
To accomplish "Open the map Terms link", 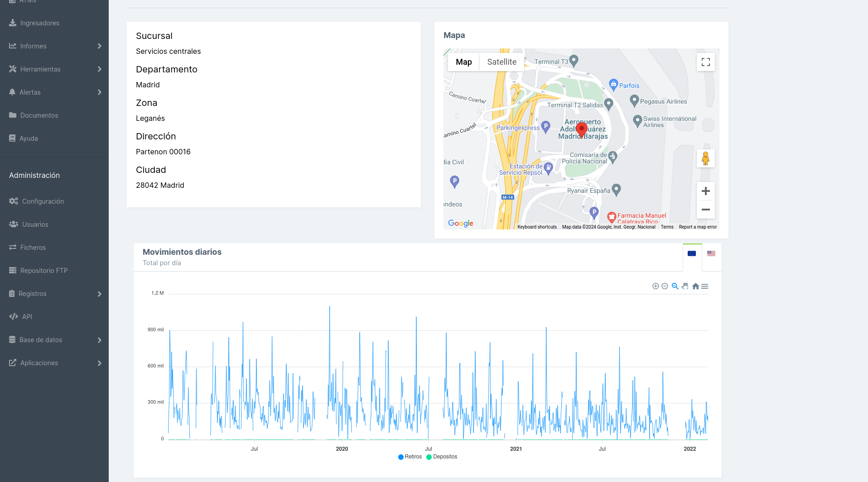I will [667, 227].
